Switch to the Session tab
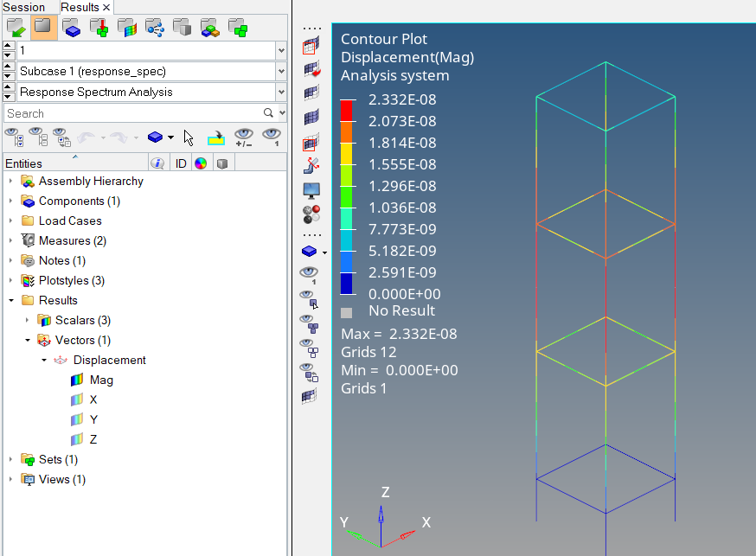Viewport: 756px width, 556px height. 26,6
